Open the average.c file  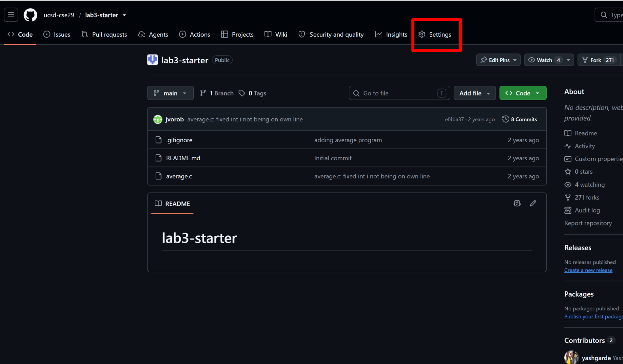(179, 176)
